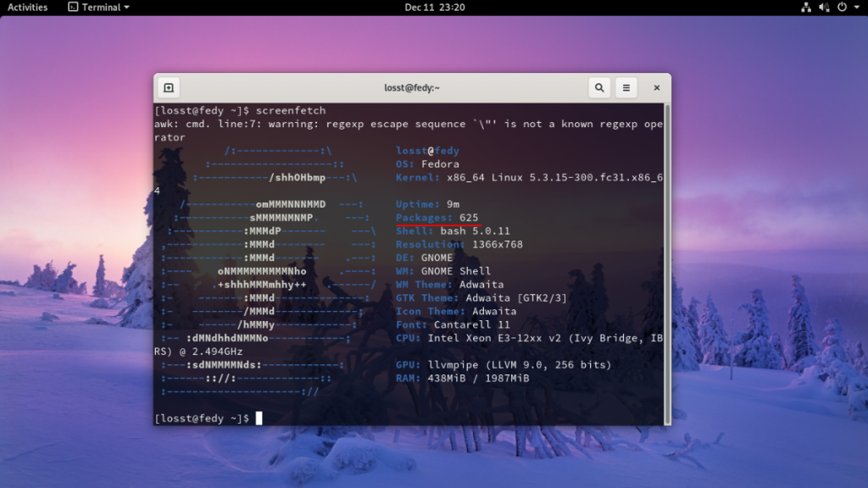Click the underlined Packages: 625 line

(x=437, y=218)
